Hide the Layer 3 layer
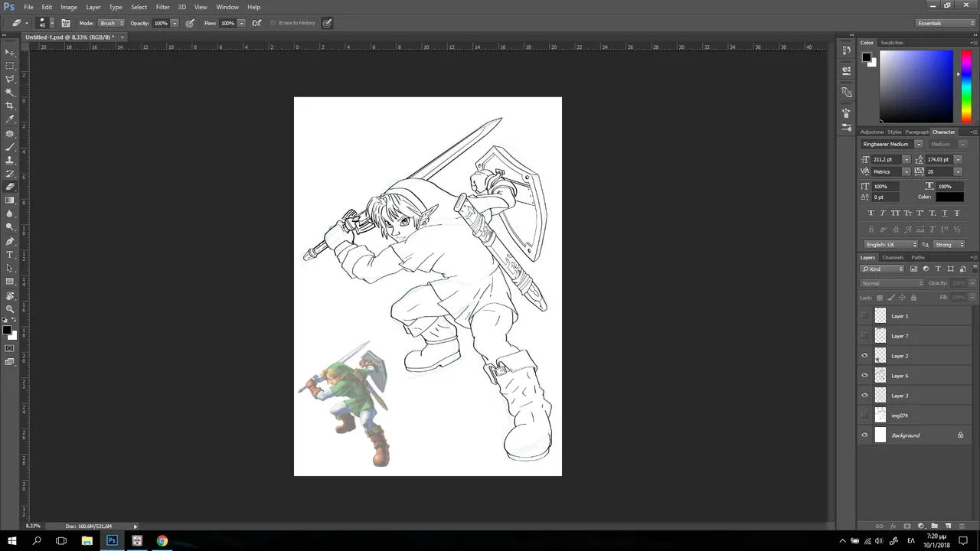This screenshot has height=551, width=980. pos(865,395)
